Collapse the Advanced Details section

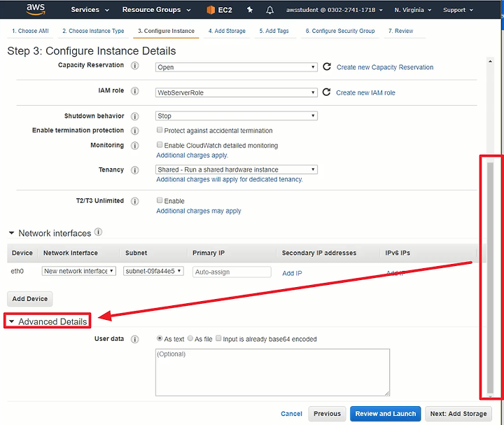point(12,321)
